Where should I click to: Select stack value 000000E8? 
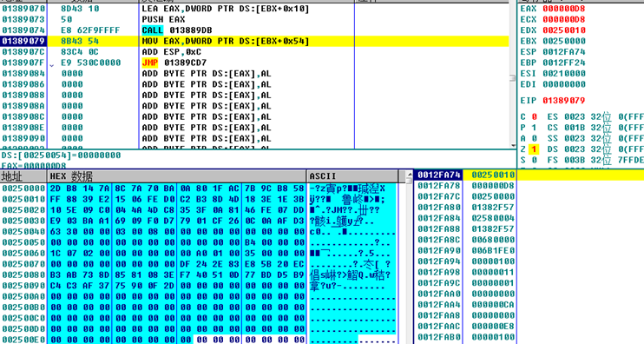click(493, 327)
